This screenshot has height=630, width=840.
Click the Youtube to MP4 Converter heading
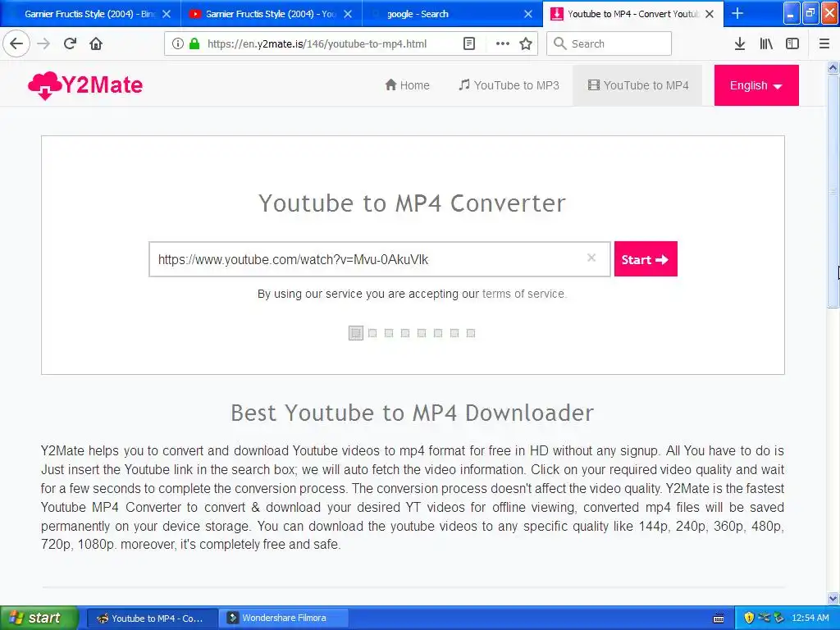coord(412,203)
